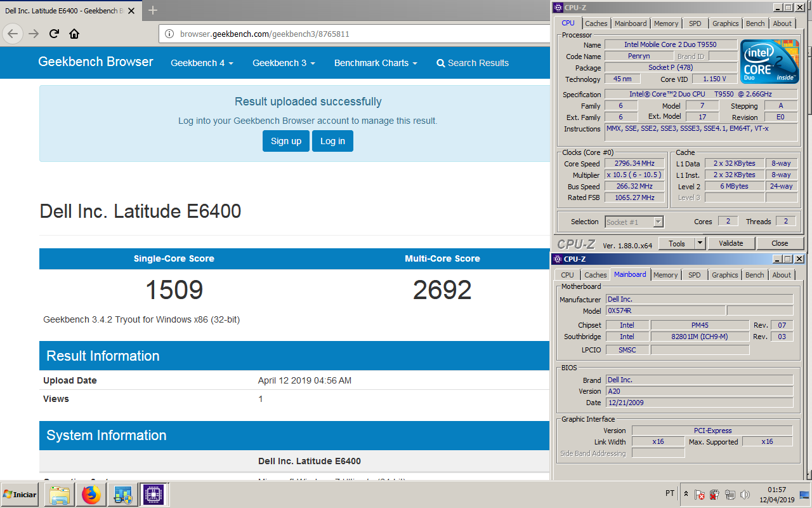Click the Search Results magnifier icon
This screenshot has width=812, height=508.
click(441, 63)
